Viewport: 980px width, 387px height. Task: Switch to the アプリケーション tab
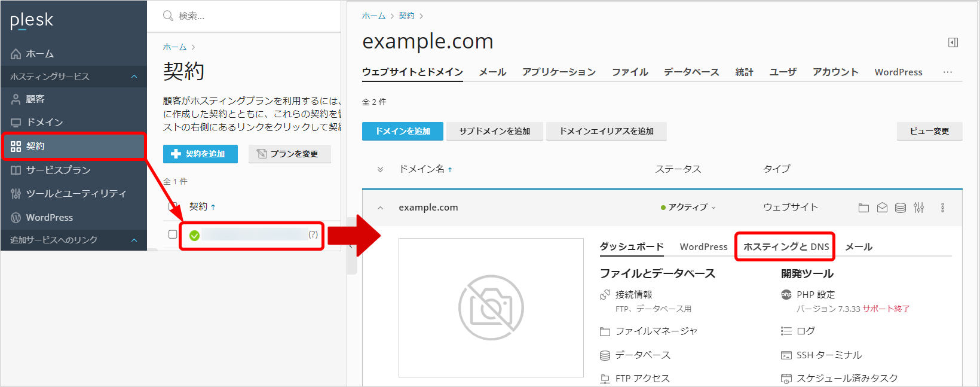point(559,72)
